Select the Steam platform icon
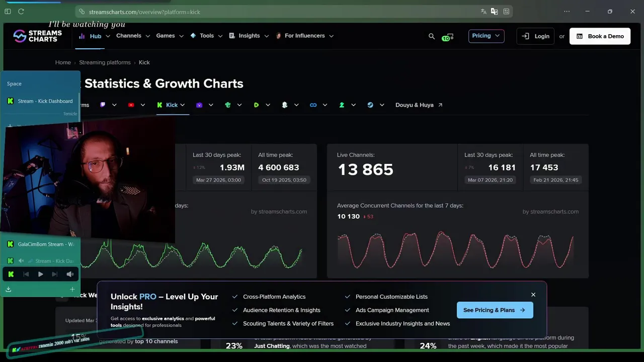The image size is (644, 362). tap(370, 105)
